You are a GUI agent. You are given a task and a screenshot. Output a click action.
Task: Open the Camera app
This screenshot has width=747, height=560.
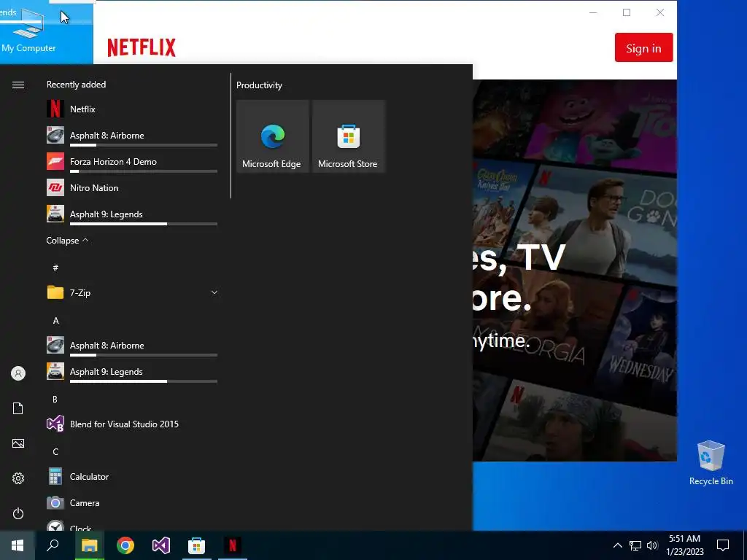[133, 503]
